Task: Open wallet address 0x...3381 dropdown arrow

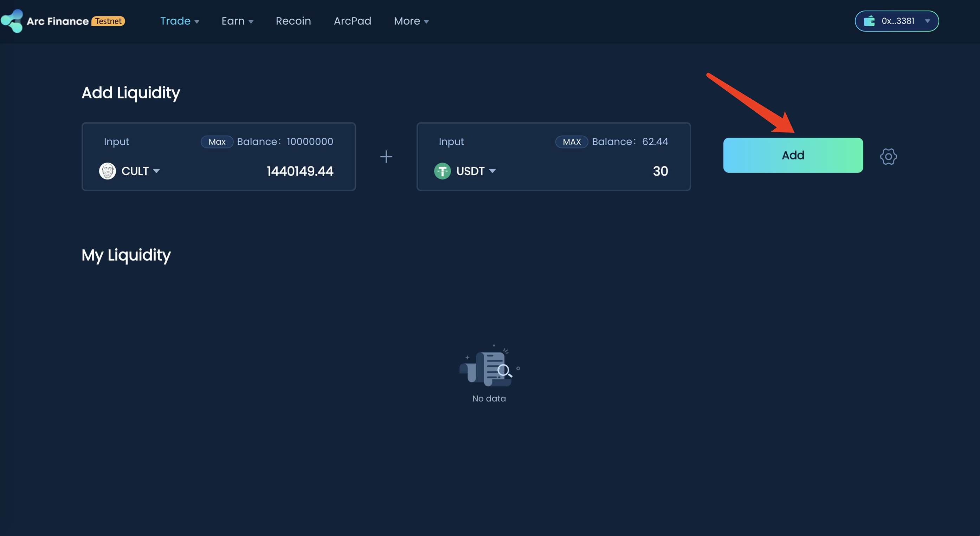Action: tap(927, 21)
